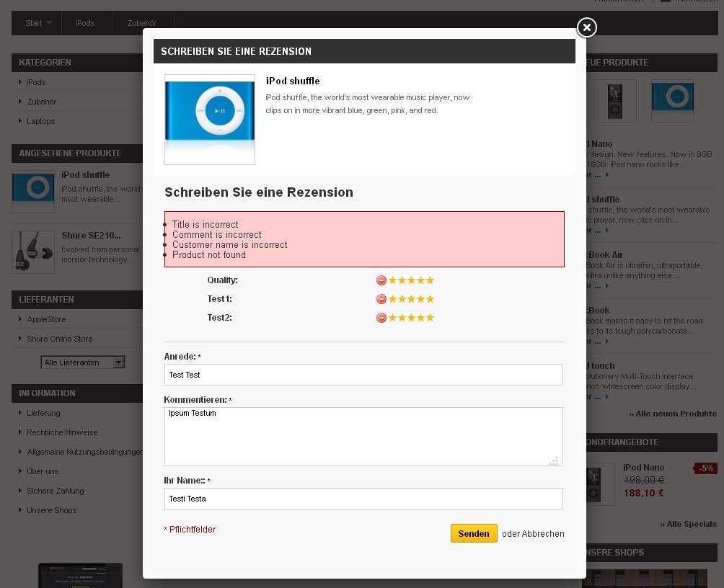724x588 pixels.
Task: Open the Laptops category in sidebar
Action: pos(41,121)
